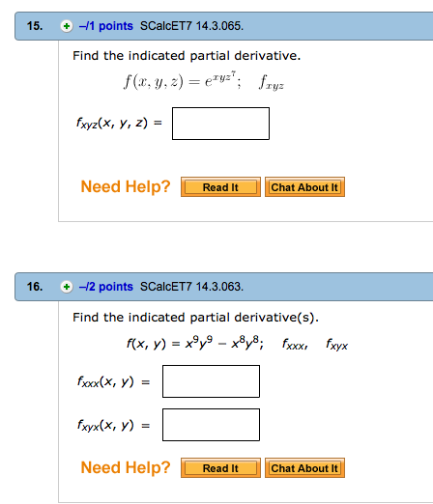Select the question 15 header bar
Image resolution: width=433 pixels, height=504 pixels.
pos(224,26)
